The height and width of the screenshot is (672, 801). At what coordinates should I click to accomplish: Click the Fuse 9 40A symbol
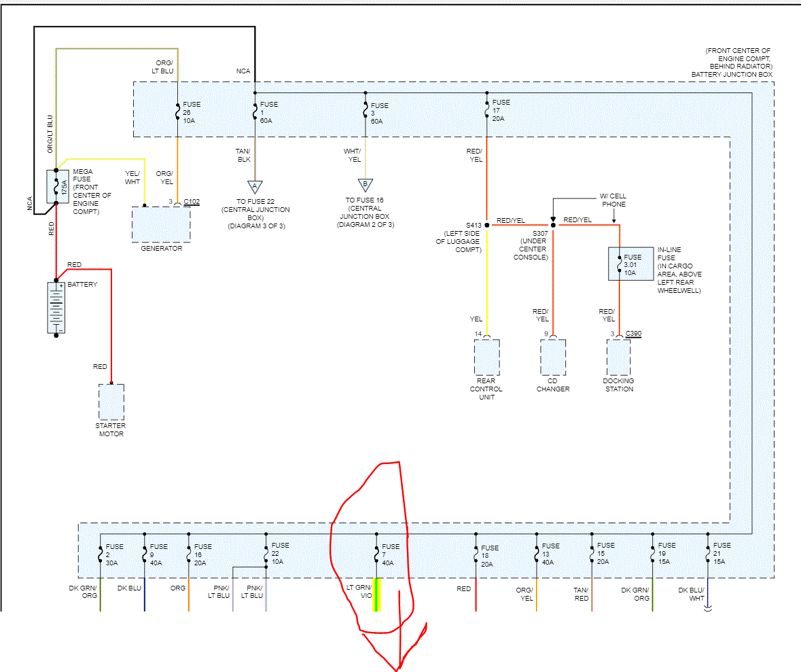(145, 554)
